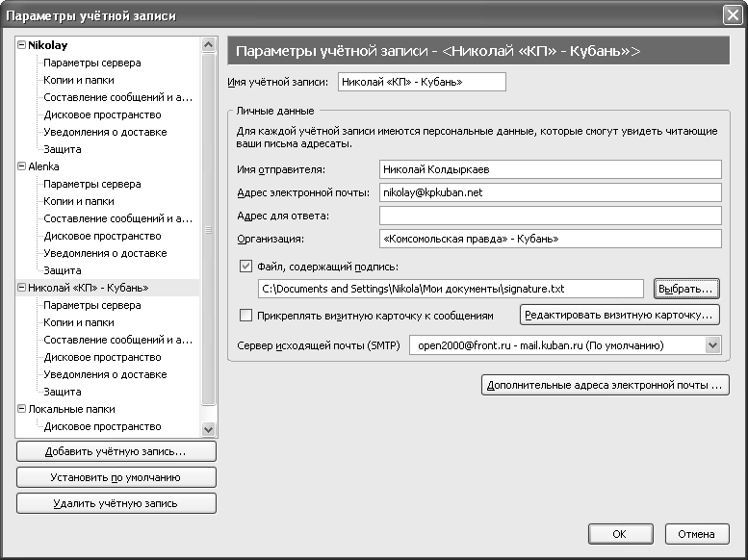Image resolution: width=748 pixels, height=560 pixels.
Task: Collapse the Nikolay account tree node
Action: point(21,45)
